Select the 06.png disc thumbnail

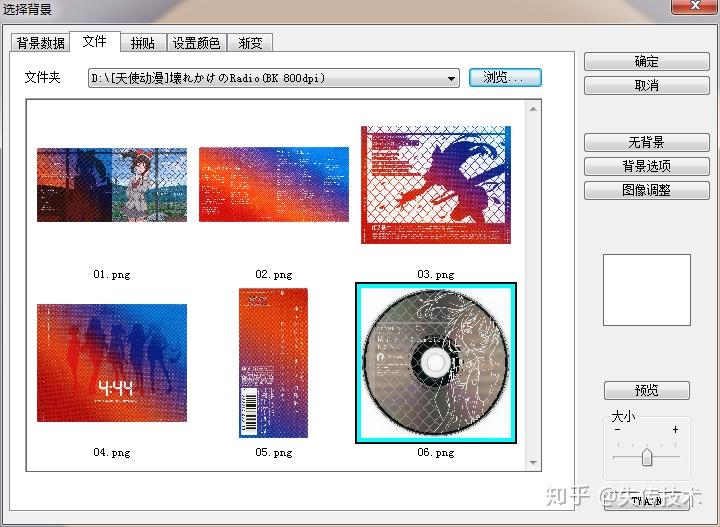click(x=436, y=363)
